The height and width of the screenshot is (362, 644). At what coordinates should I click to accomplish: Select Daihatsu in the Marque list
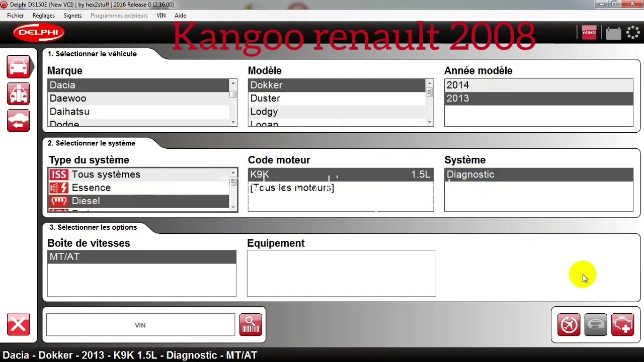(x=138, y=112)
